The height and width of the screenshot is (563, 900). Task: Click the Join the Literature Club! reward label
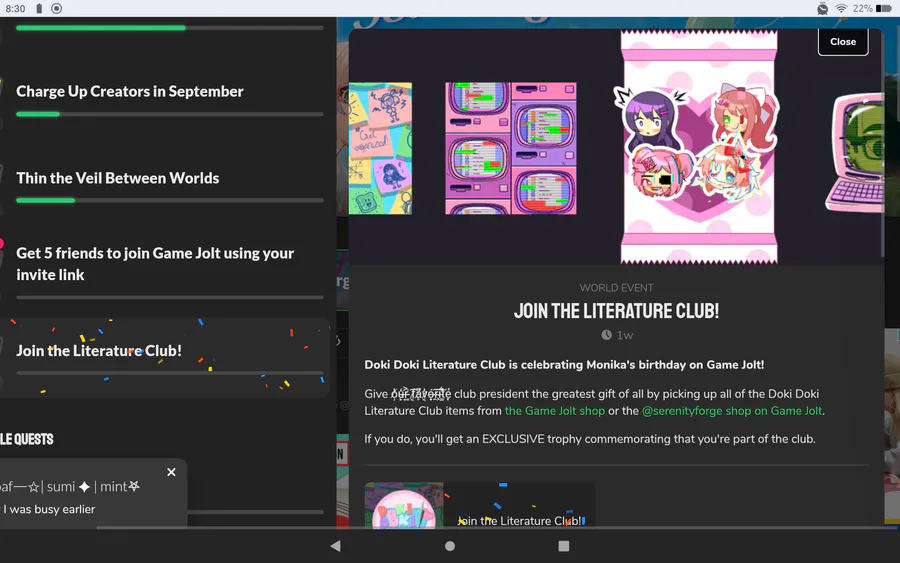pyautogui.click(x=519, y=521)
